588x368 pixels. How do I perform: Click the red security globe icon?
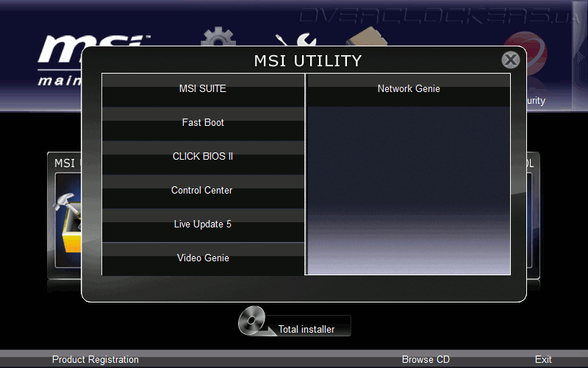pos(532,52)
